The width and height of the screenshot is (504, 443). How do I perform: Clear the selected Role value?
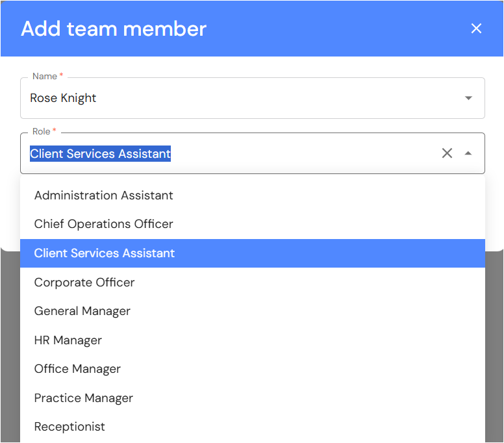point(447,153)
